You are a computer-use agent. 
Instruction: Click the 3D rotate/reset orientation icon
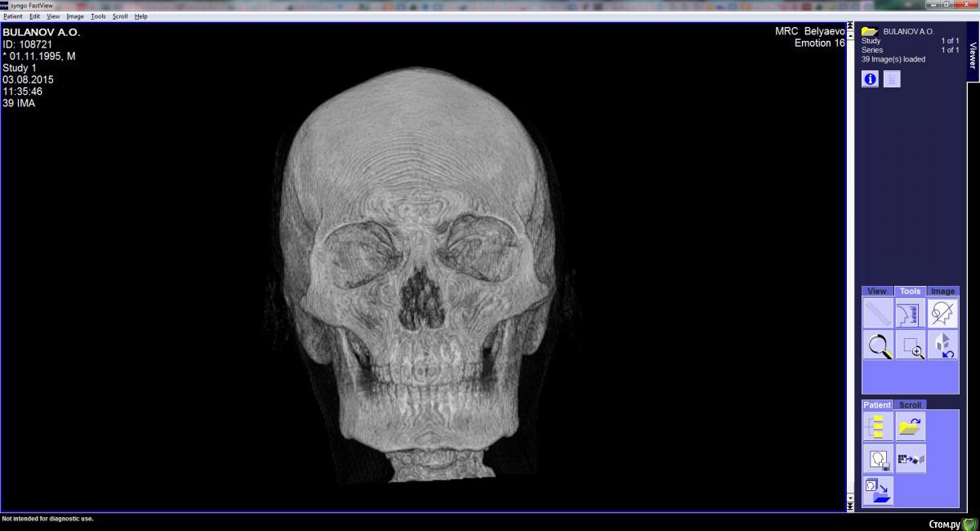[942, 345]
